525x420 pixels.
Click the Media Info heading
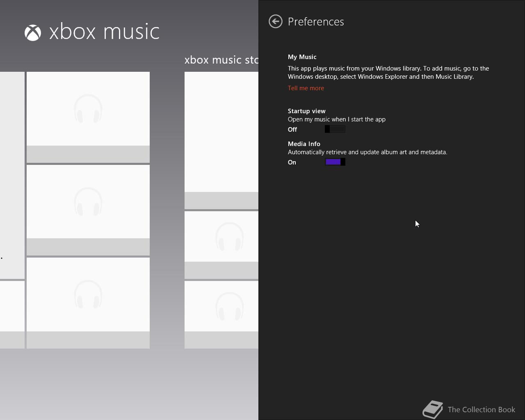[304, 144]
